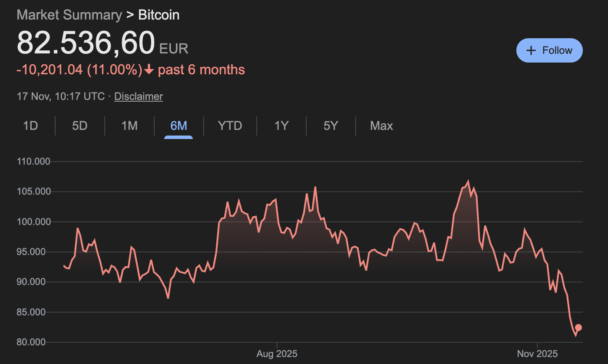This screenshot has height=364, width=608.
Task: Click the 82.536,60 price value
Action: (x=86, y=42)
